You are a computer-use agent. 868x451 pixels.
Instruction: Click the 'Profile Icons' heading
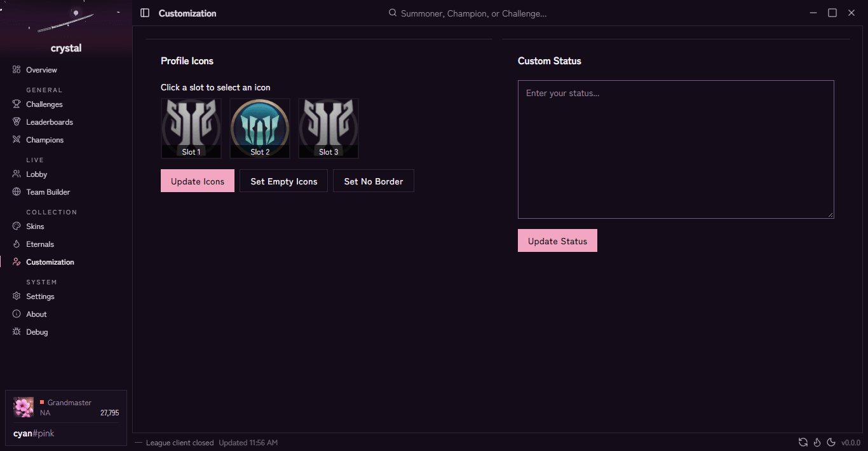tap(187, 61)
